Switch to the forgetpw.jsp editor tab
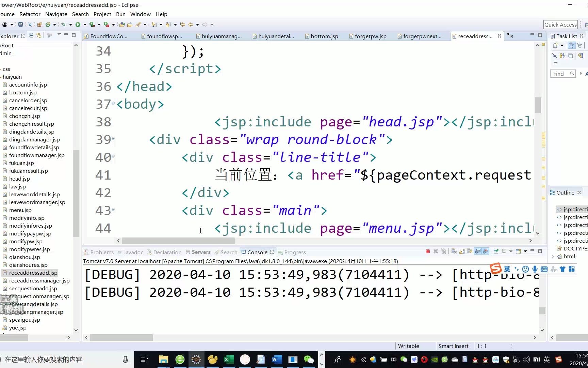This screenshot has height=368, width=588. coord(367,36)
